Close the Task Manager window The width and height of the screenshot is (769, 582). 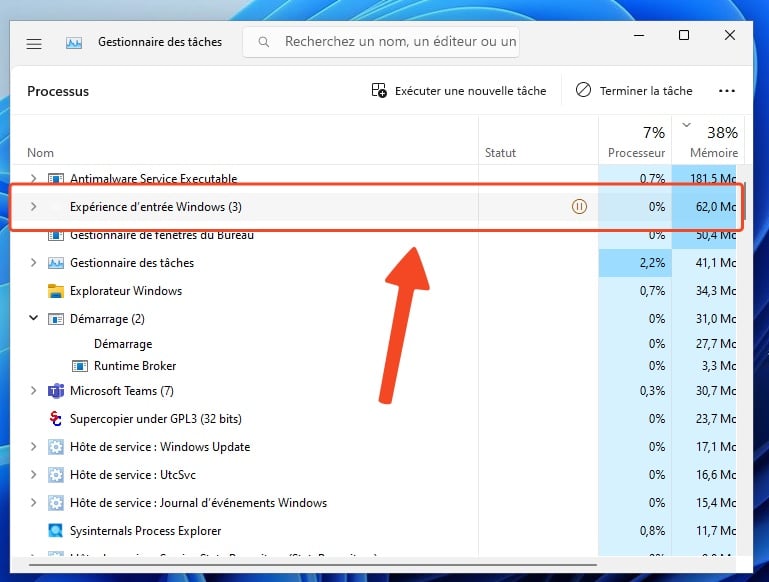tap(730, 35)
